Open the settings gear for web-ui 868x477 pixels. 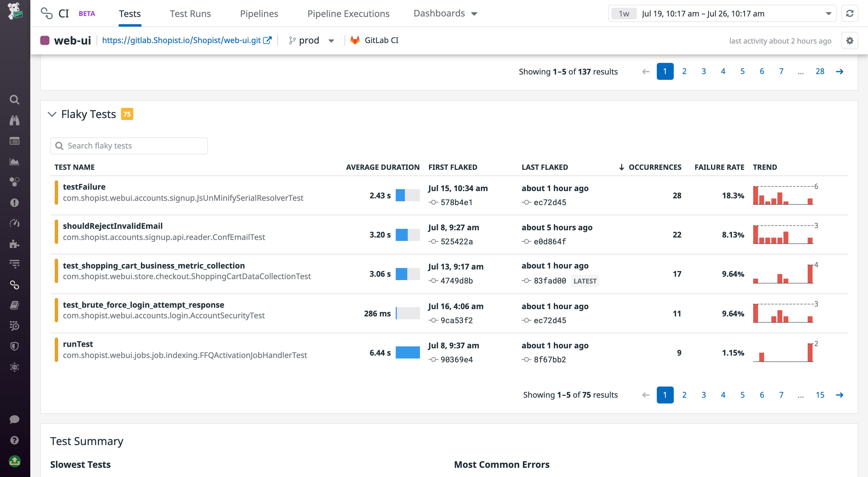click(x=849, y=40)
